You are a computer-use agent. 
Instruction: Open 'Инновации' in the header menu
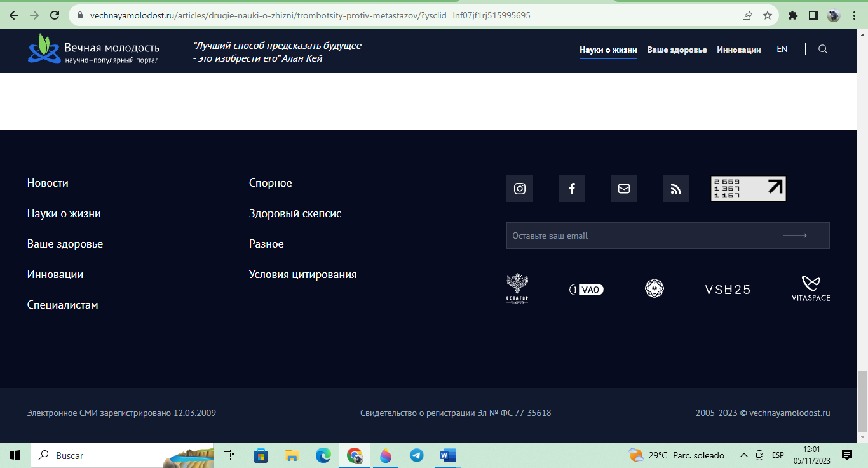click(738, 50)
